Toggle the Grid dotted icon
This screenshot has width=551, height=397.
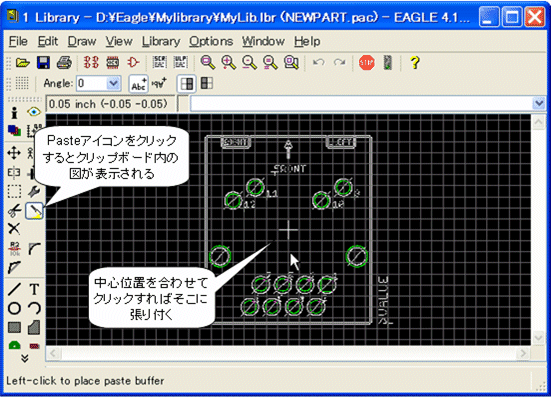[22, 84]
